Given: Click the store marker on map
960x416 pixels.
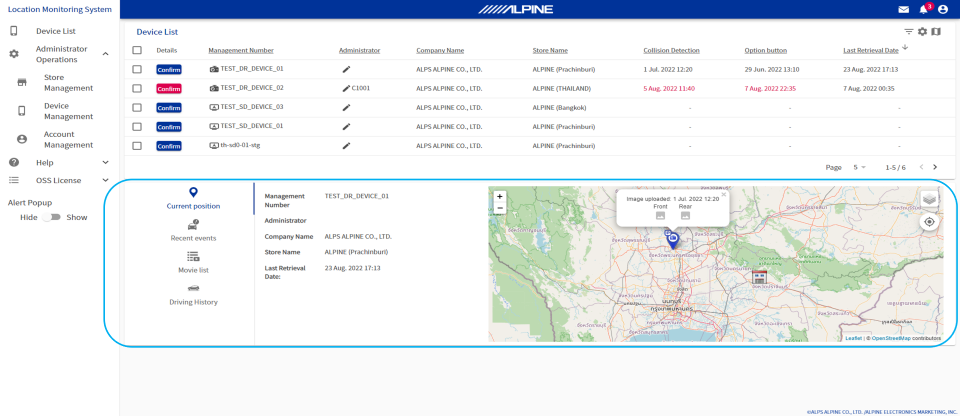Looking at the screenshot, I should [759, 277].
